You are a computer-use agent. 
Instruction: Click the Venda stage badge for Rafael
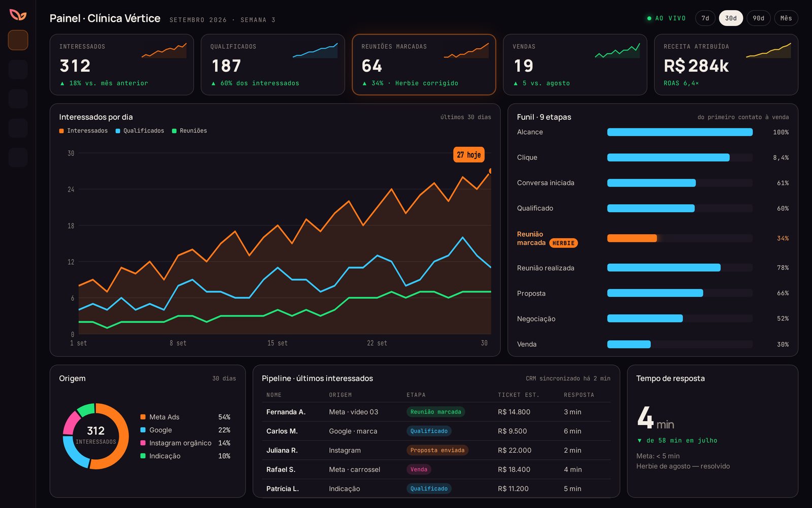coord(419,469)
